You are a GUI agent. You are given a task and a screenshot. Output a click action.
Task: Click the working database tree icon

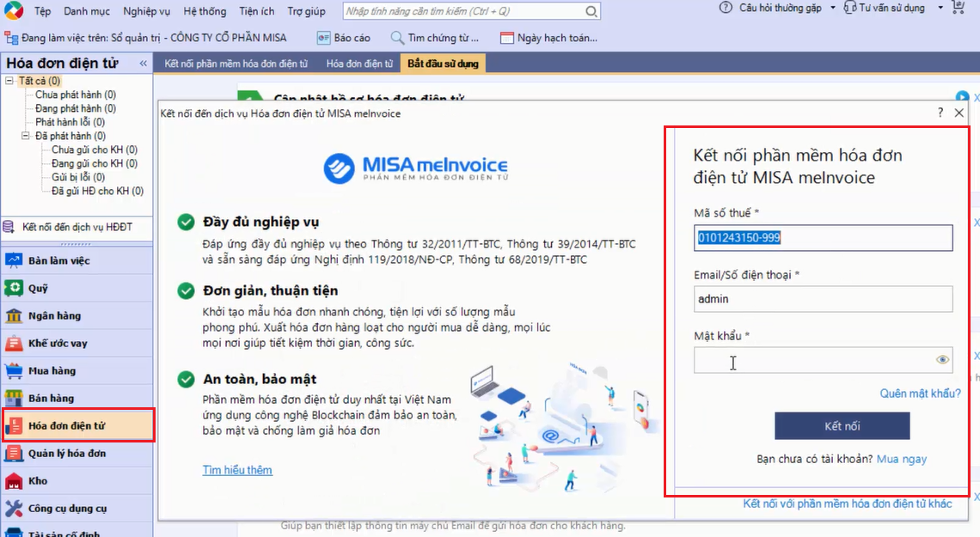[x=11, y=38]
